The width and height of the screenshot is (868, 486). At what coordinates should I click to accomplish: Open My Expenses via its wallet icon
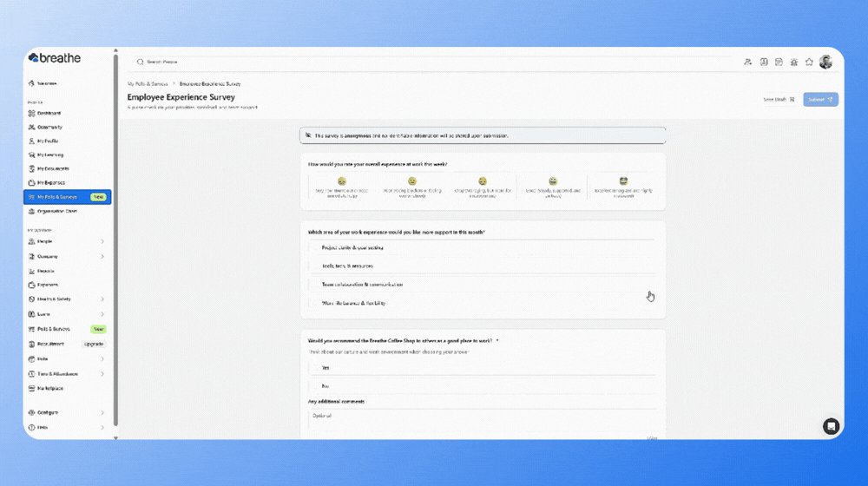tap(31, 182)
